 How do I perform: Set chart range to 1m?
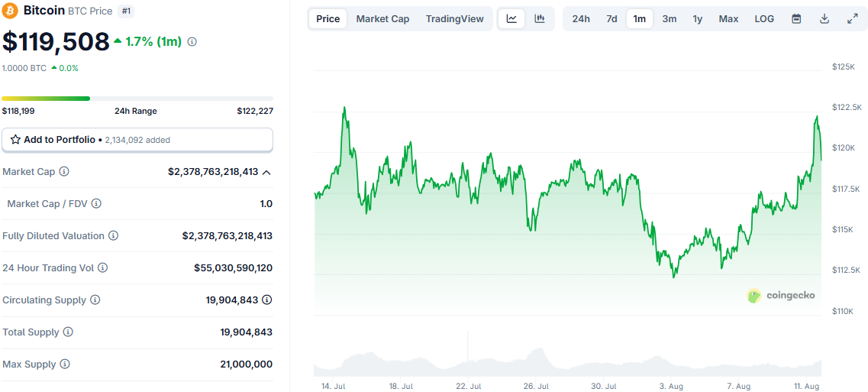tap(640, 19)
